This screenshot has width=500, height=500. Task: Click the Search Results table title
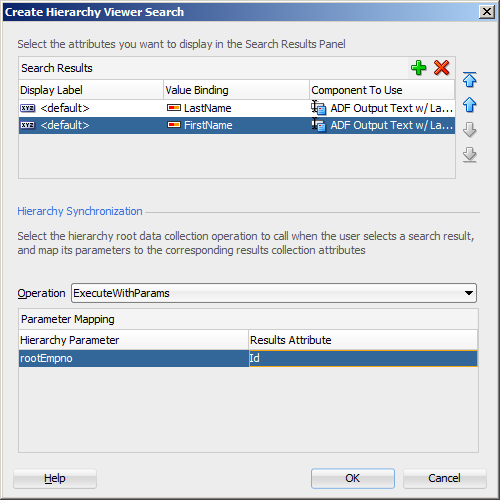(x=57, y=68)
